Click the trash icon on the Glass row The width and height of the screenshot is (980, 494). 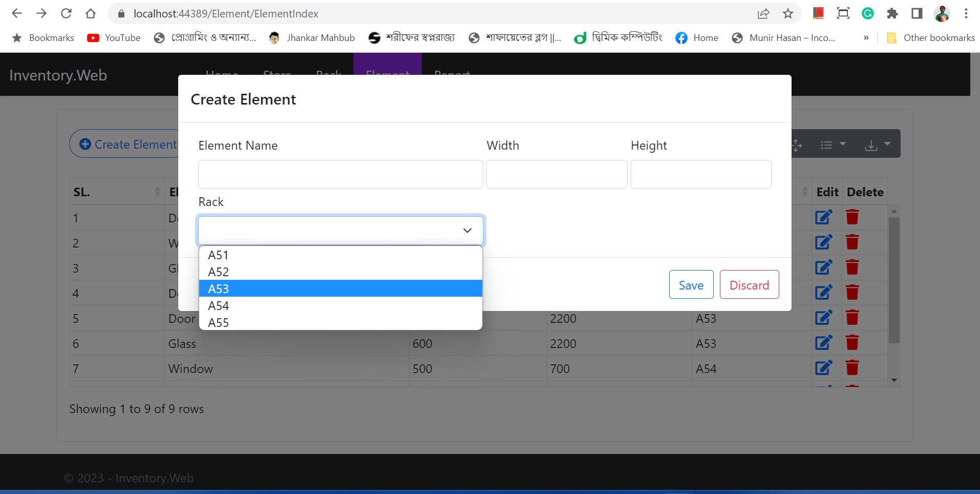[x=852, y=342]
